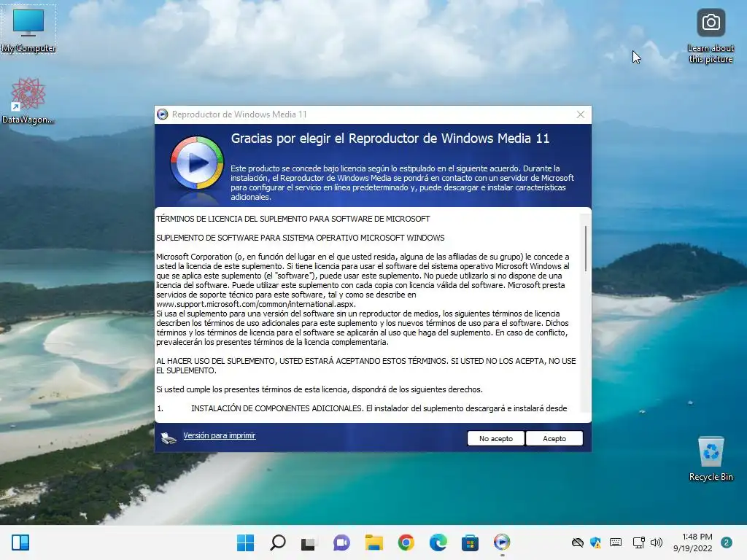Image resolution: width=747 pixels, height=560 pixels.
Task: Open the Windows Start menu
Action: 245,542
